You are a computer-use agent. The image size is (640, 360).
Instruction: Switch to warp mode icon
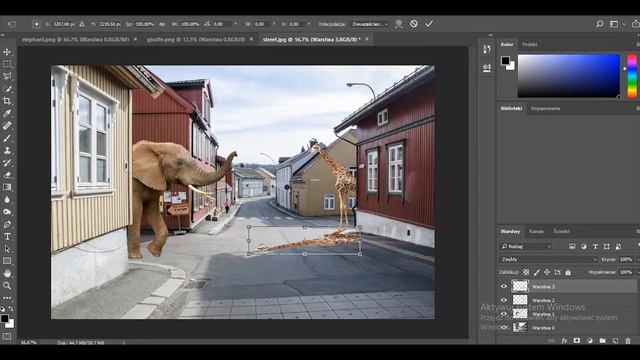pos(399,24)
